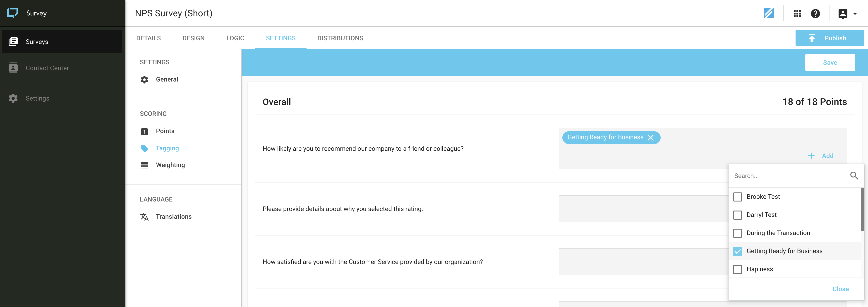This screenshot has height=307, width=868.
Task: Open the user account menu icon
Action: (843, 14)
